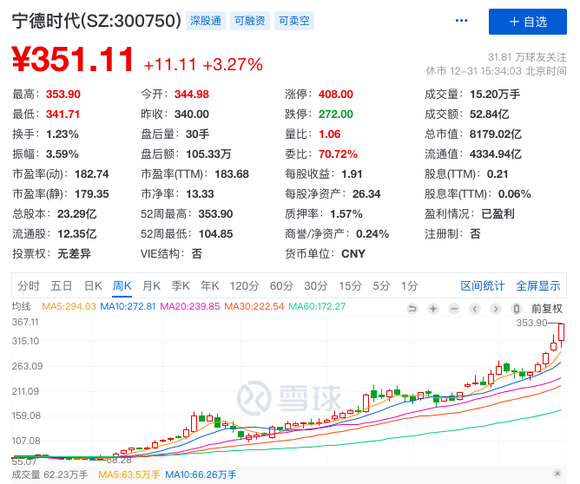Switch to the 月K tab

coord(151,286)
